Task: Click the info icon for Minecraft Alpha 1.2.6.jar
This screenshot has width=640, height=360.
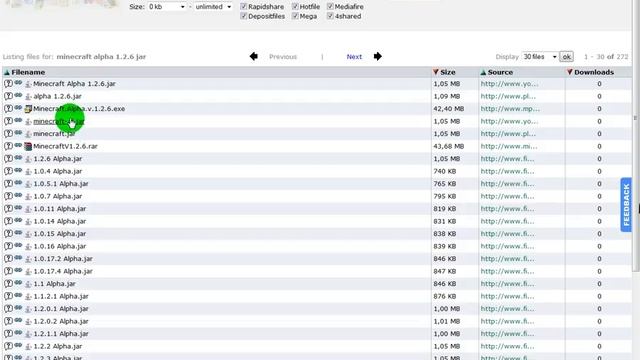Action: click(x=8, y=84)
